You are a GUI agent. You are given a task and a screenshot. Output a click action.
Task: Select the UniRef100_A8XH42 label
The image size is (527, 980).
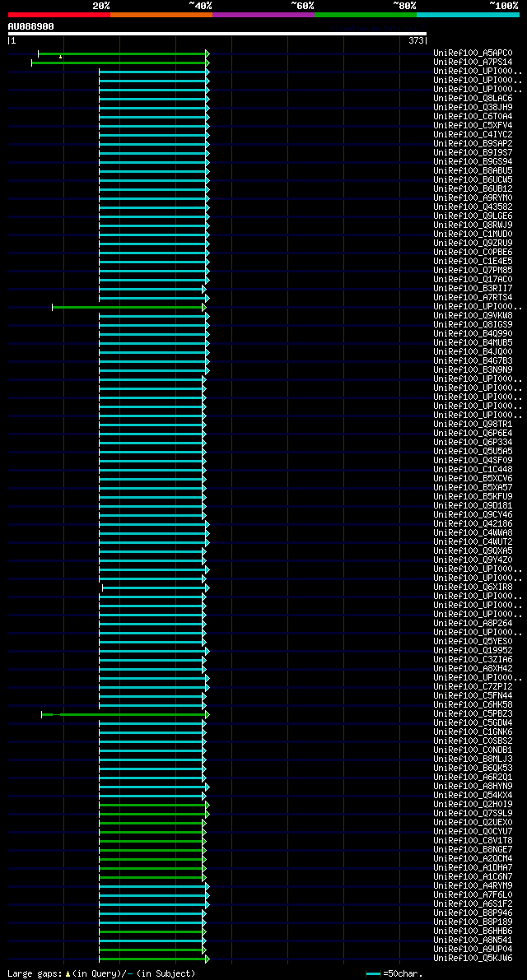tap(473, 669)
